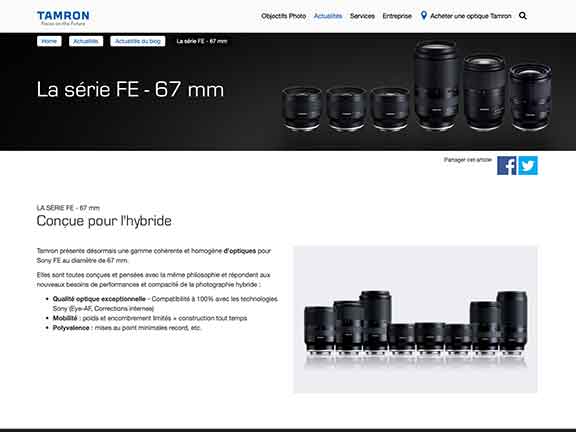This screenshot has height=432, width=576.
Task: Click the eight-lens lineup product image
Action: 415,319
